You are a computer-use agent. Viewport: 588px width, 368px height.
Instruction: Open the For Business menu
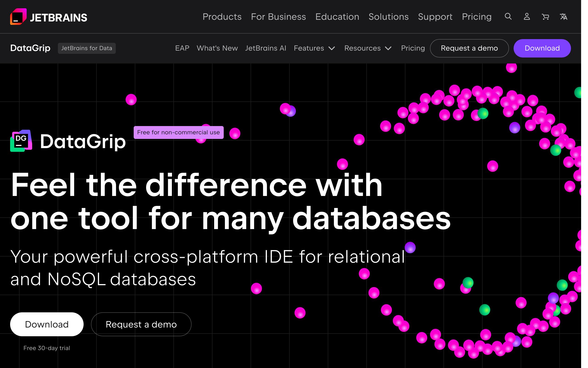(278, 17)
